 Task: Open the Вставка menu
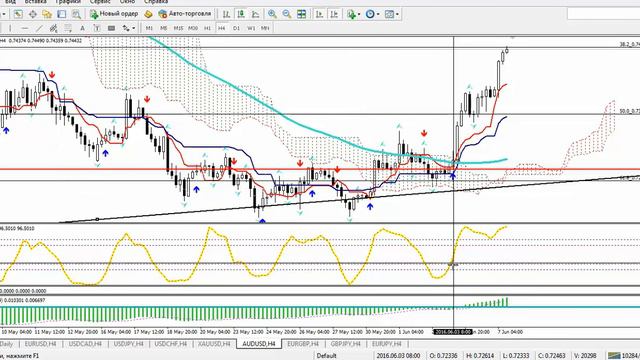(35, 2)
